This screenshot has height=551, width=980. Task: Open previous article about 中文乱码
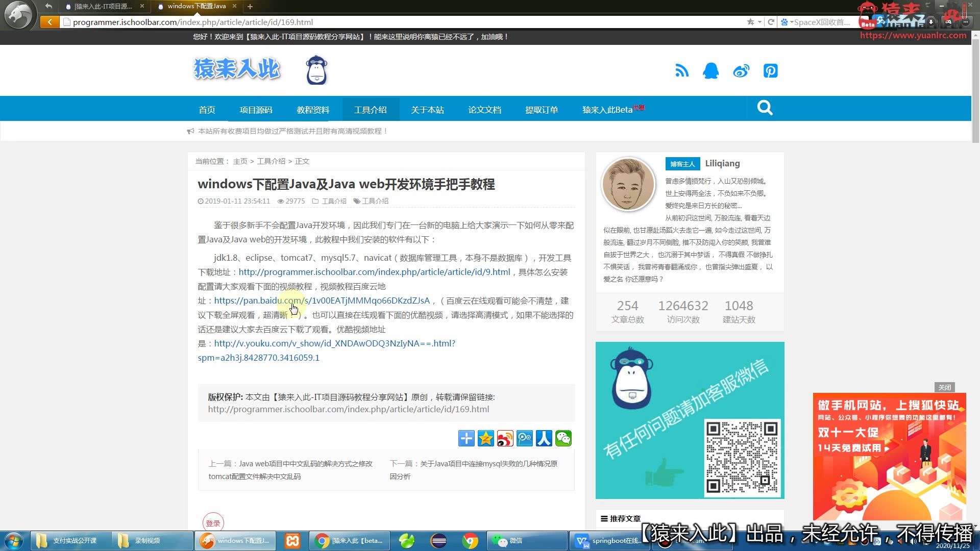(x=290, y=470)
